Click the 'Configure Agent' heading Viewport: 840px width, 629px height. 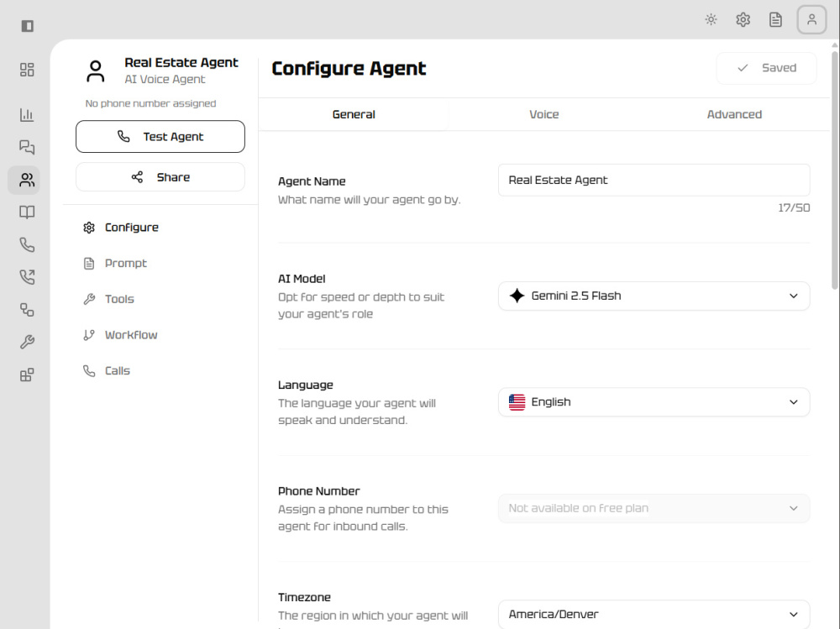349,69
